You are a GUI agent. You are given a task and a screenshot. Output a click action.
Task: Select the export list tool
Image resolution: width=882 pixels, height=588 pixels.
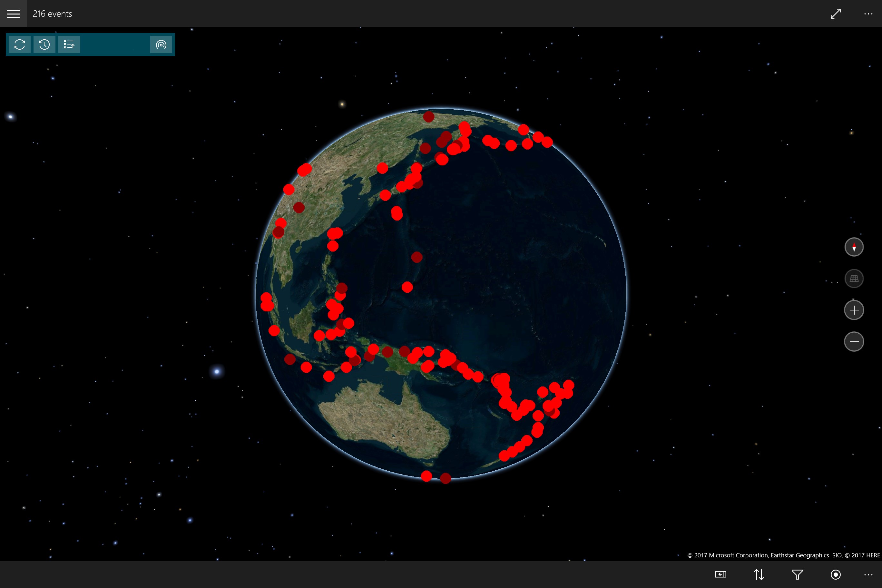[x=69, y=44]
